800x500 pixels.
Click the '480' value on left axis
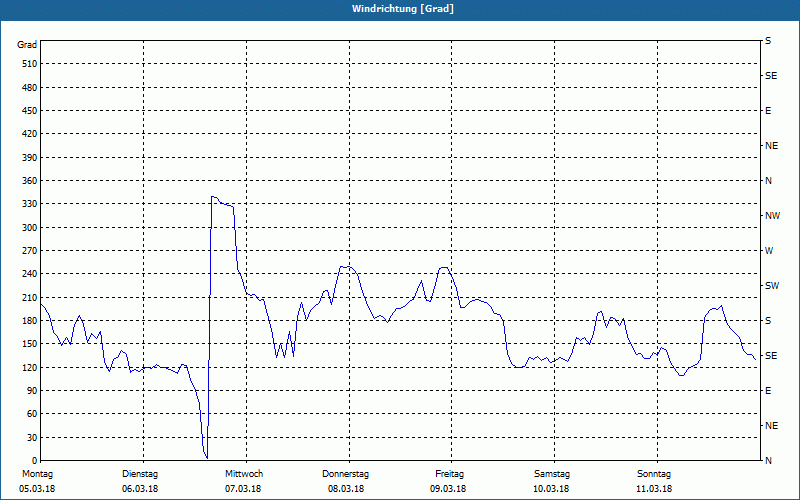click(31, 88)
